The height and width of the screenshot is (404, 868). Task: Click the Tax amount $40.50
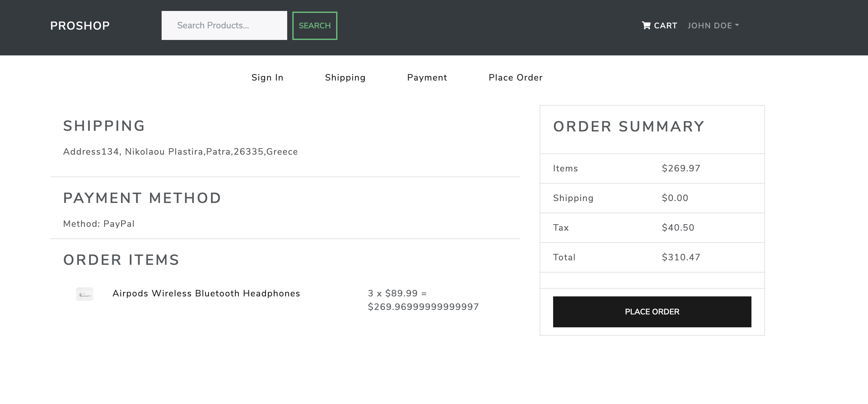pos(678,228)
